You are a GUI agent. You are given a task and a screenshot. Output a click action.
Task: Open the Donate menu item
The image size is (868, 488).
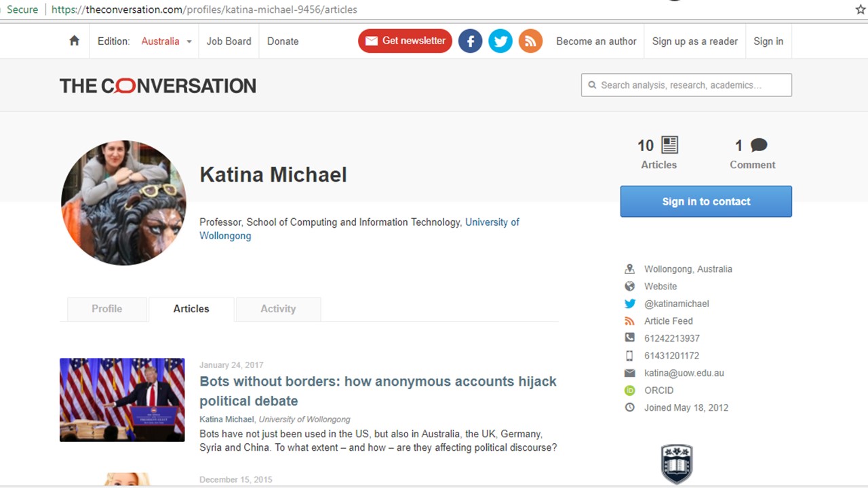pyautogui.click(x=283, y=41)
